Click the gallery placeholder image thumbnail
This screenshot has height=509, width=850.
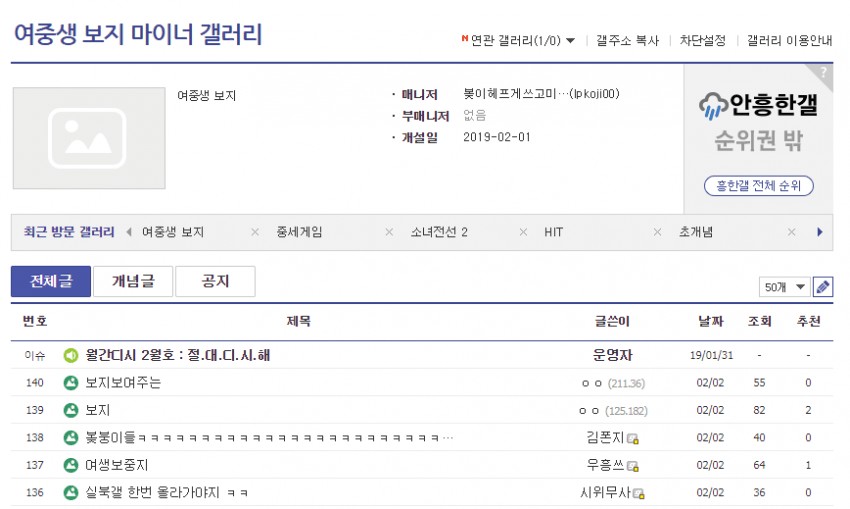(x=89, y=138)
